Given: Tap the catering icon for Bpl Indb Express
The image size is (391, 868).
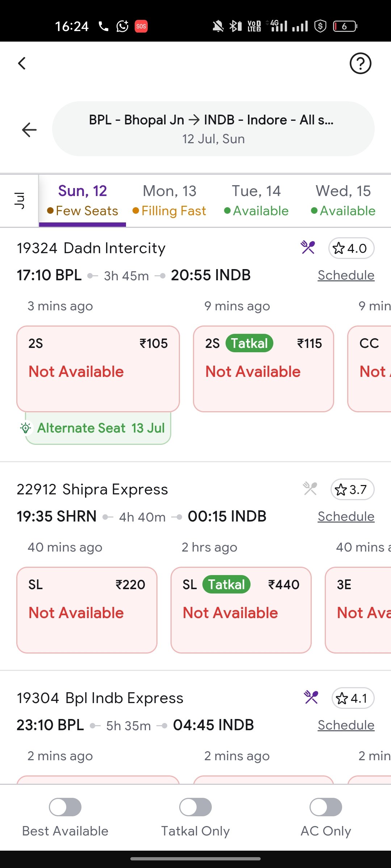Looking at the screenshot, I should click(311, 697).
